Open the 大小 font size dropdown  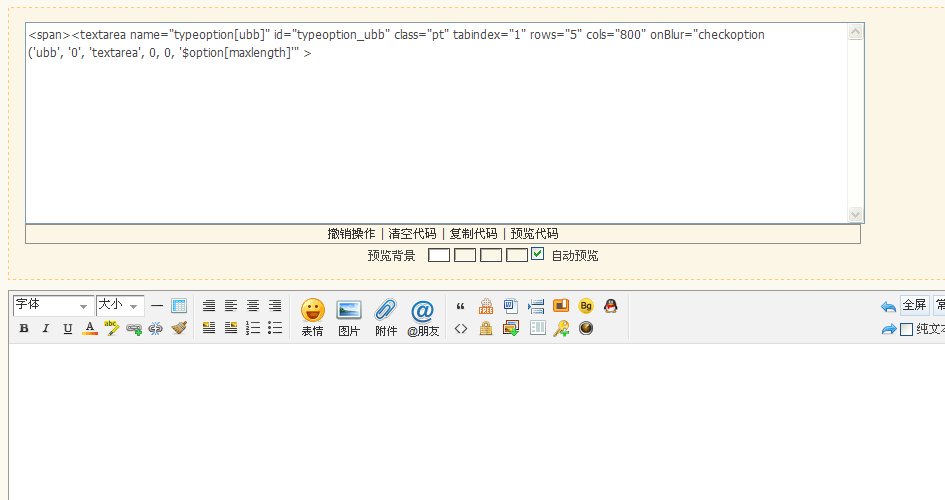point(121,305)
